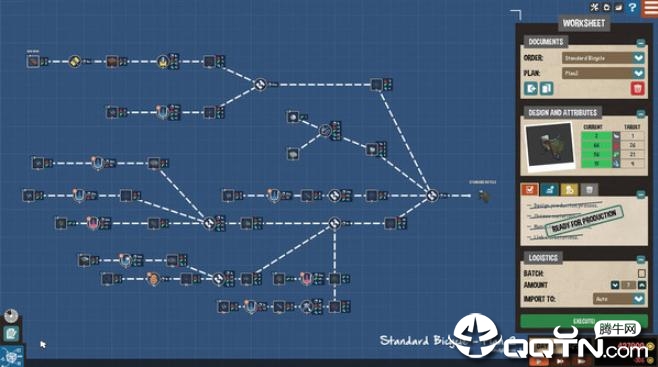Select the pink machine node in the lower middle row
Viewport: 658px width, 367px height.
306,279
